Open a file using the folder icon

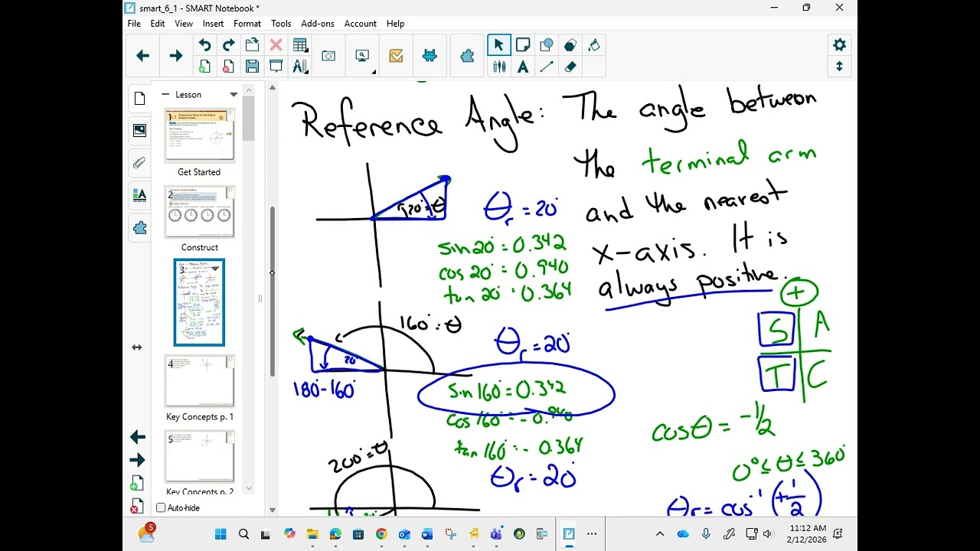tap(252, 45)
